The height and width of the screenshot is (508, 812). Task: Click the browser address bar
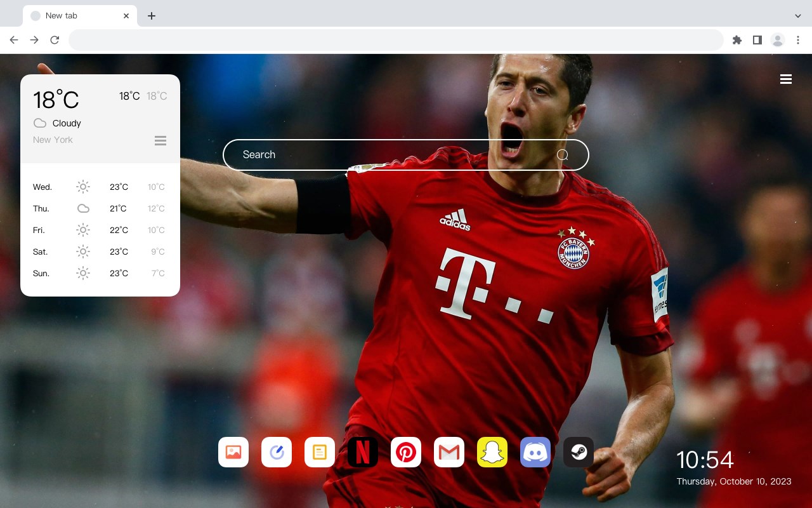(396, 40)
